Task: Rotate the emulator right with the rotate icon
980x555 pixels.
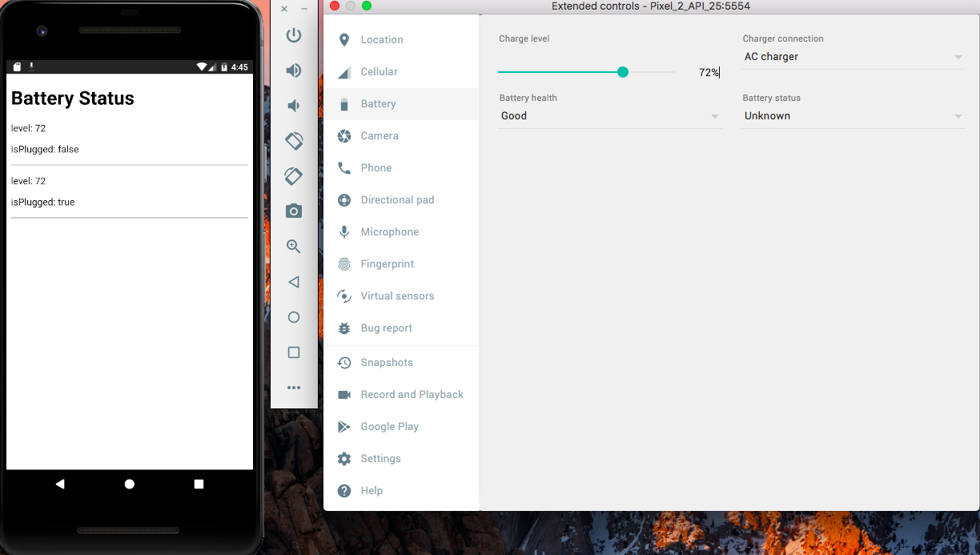Action: point(294,176)
